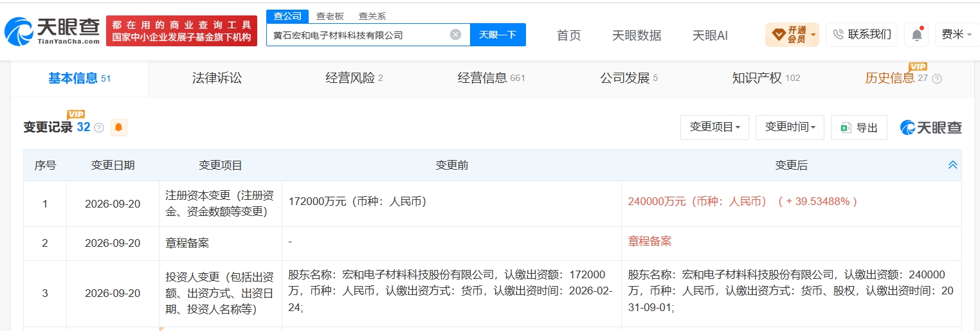Image resolution: width=980 pixels, height=331 pixels.
Task: Click the 天眼一下 search button
Action: pyautogui.click(x=498, y=35)
